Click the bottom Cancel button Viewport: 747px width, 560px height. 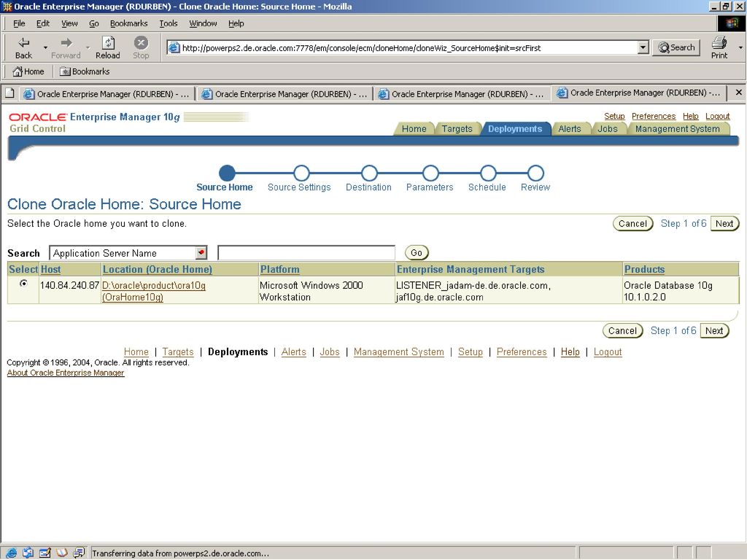tap(623, 330)
